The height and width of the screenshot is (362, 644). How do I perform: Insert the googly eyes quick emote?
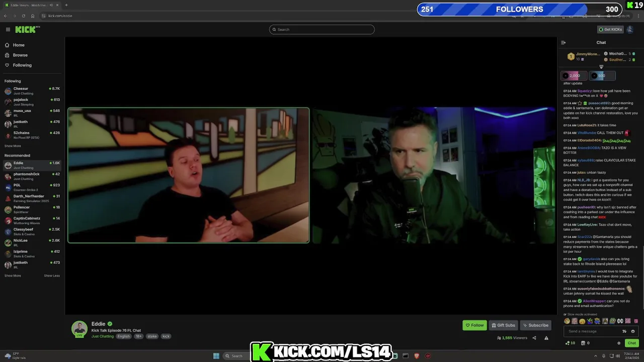tap(620, 321)
